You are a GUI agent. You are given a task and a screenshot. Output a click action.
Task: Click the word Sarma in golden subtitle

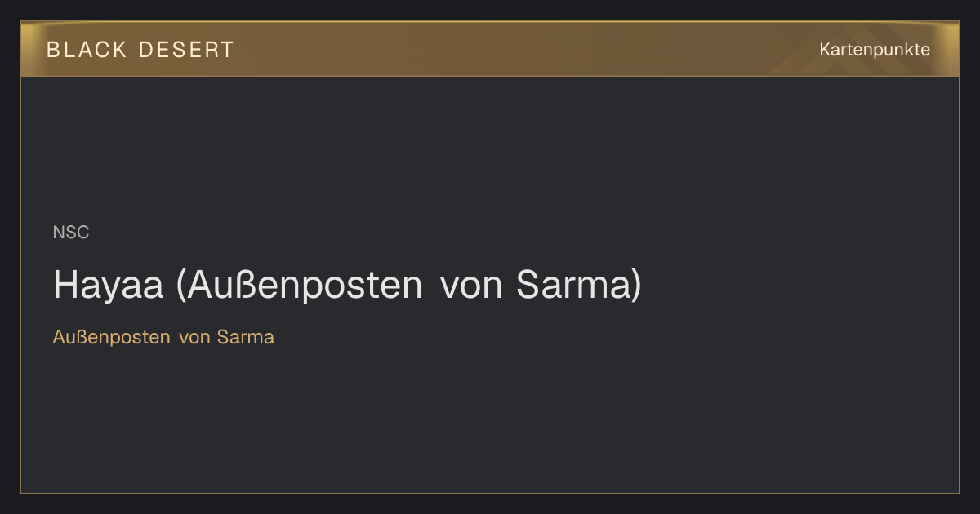coord(246,337)
